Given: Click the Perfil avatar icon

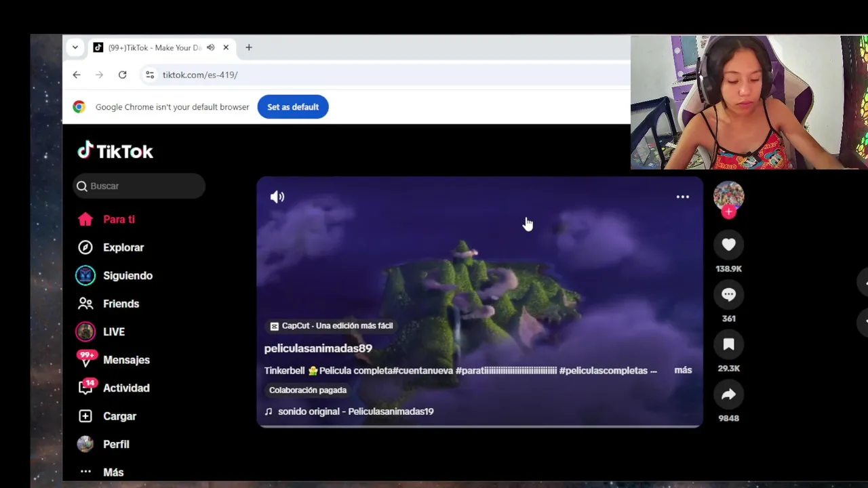Looking at the screenshot, I should pyautogui.click(x=85, y=444).
